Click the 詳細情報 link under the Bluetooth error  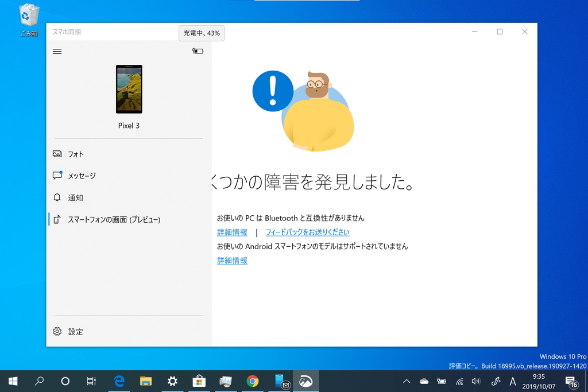click(232, 232)
